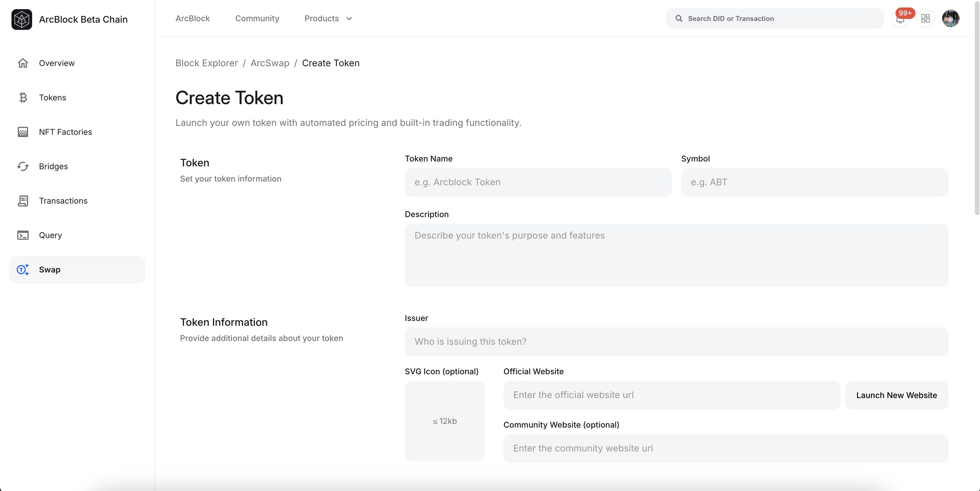This screenshot has height=491, width=980.
Task: Expand the Products dropdown menu
Action: tap(328, 18)
